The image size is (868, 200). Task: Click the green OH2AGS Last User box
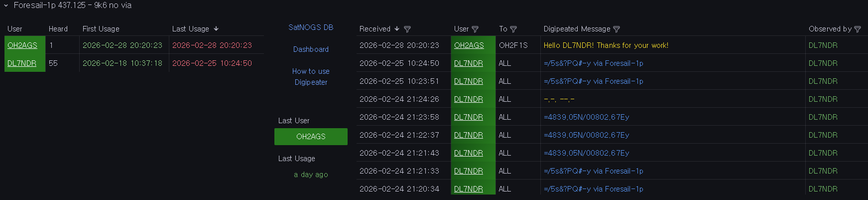point(311,137)
